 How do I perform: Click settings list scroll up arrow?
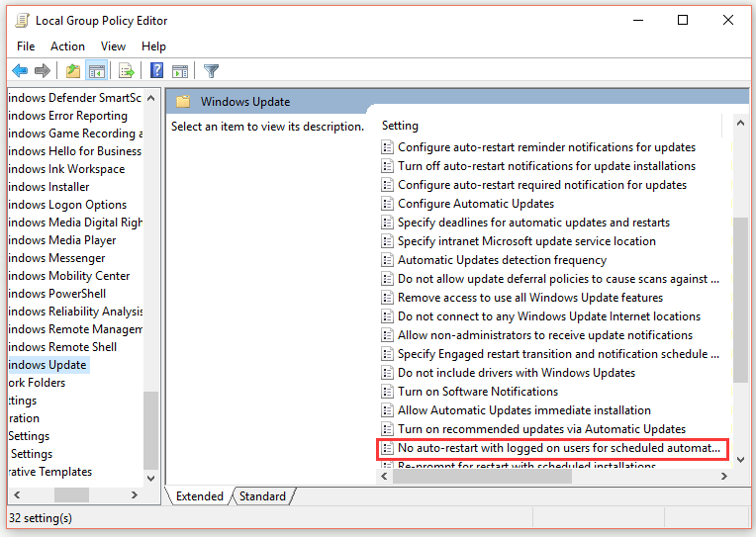(x=740, y=123)
